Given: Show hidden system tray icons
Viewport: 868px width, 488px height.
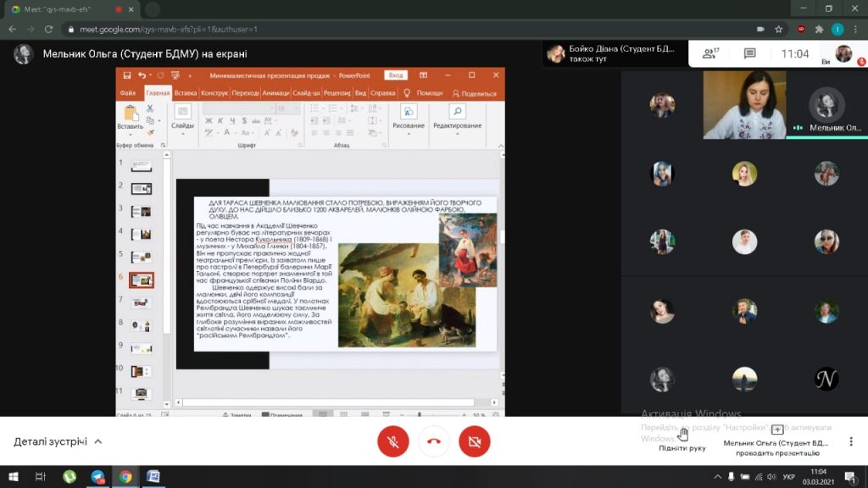Looking at the screenshot, I should coord(717,476).
